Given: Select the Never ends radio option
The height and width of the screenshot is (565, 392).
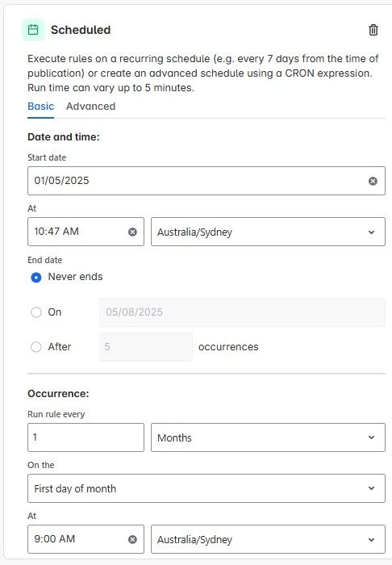Looking at the screenshot, I should click(x=36, y=278).
